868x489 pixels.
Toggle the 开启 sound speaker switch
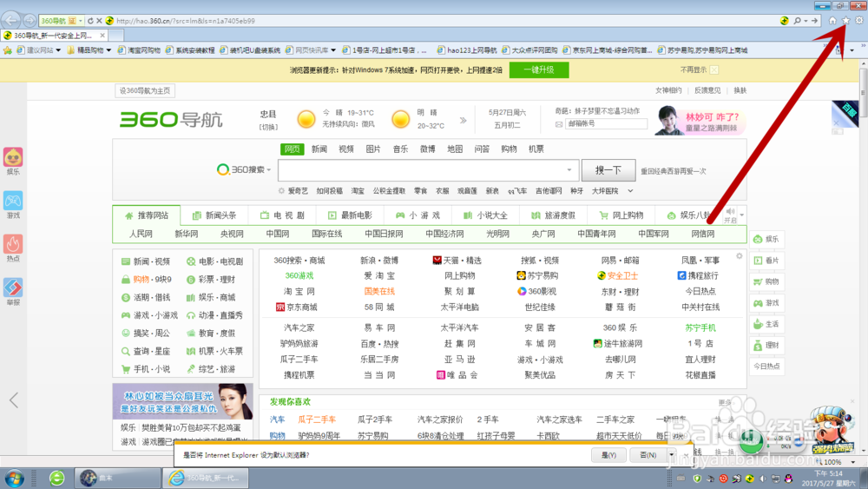[730, 215]
